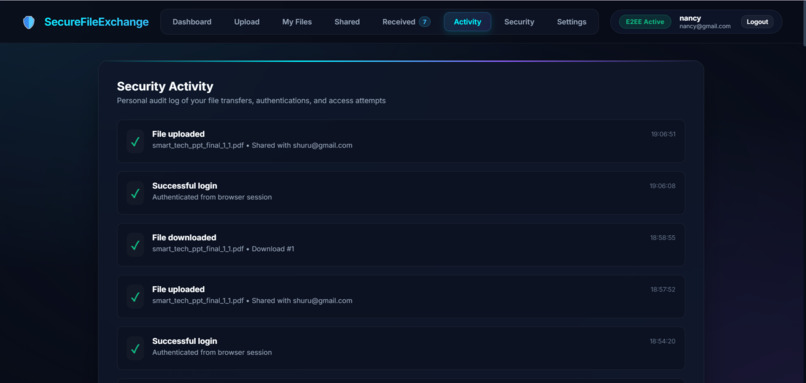Click the file details under File uploaded at 19:06:51
The image size is (806, 383).
(x=252, y=145)
